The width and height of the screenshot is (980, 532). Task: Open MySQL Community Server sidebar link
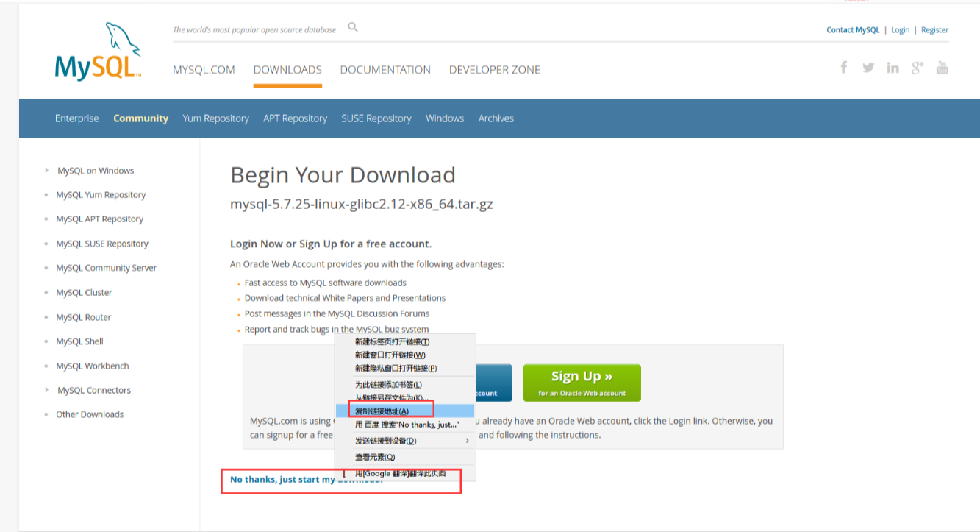pyautogui.click(x=106, y=268)
